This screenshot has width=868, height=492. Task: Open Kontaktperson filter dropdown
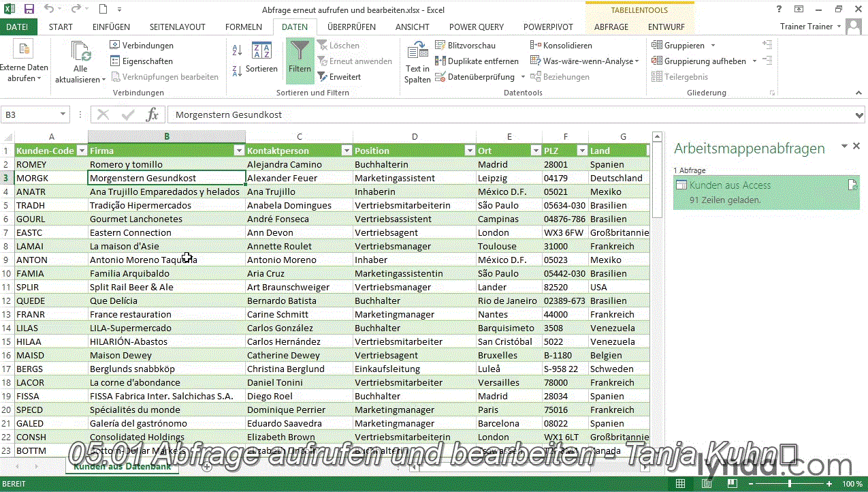click(x=347, y=151)
